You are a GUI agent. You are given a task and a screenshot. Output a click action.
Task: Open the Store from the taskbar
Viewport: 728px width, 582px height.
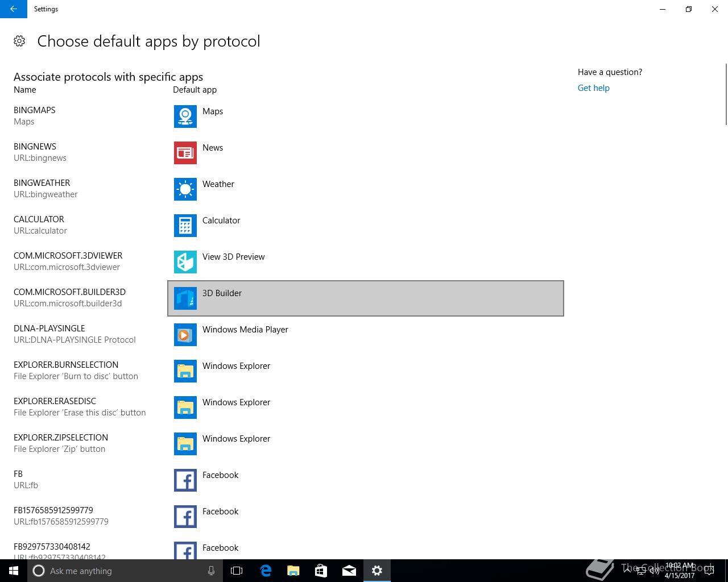321,571
